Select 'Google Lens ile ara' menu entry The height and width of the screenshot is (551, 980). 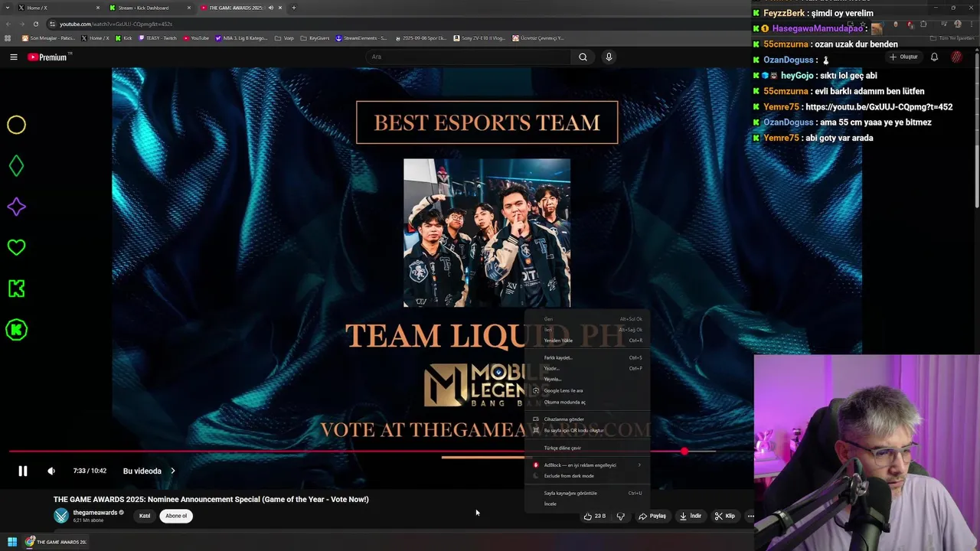588,390
